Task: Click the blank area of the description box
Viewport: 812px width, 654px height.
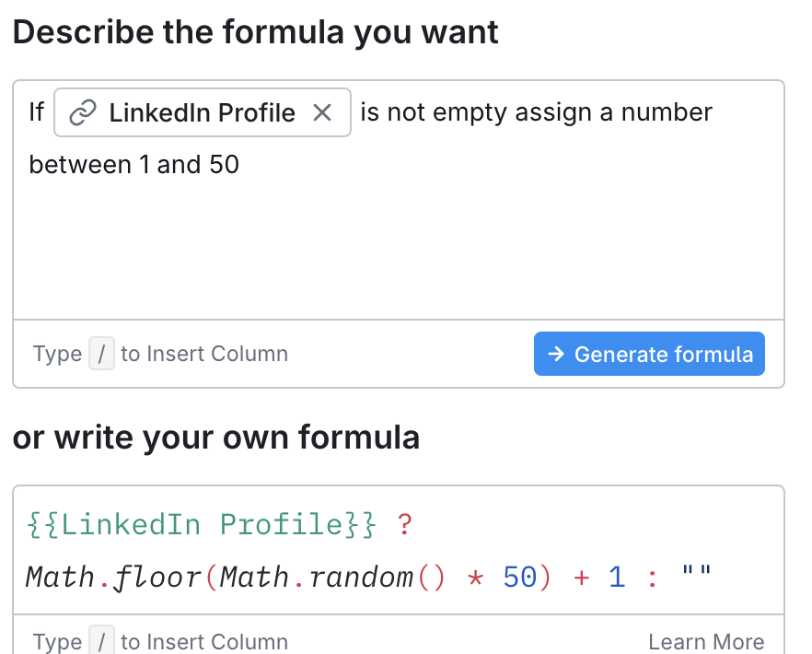Action: (x=398, y=249)
